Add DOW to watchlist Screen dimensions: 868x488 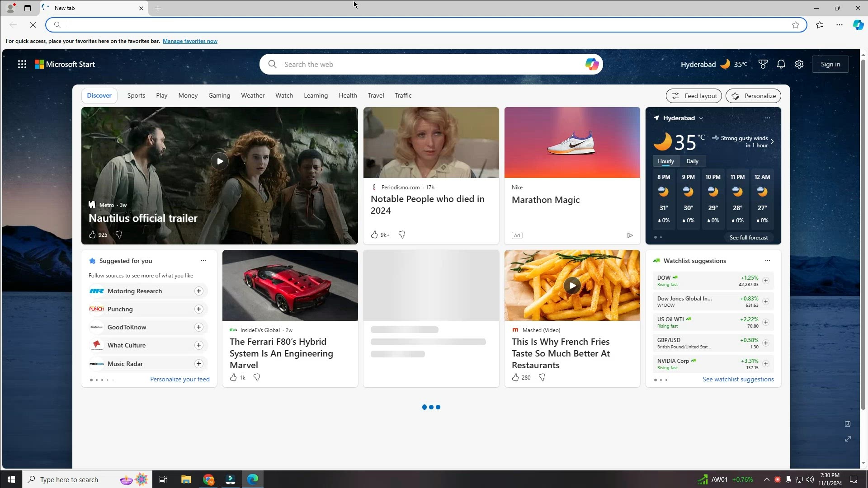coord(765,281)
